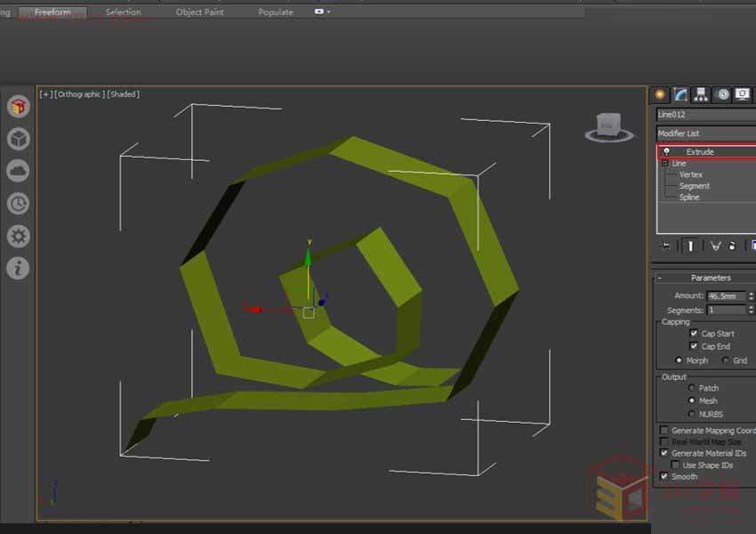Click the transform gizmo center square

pyautogui.click(x=309, y=313)
